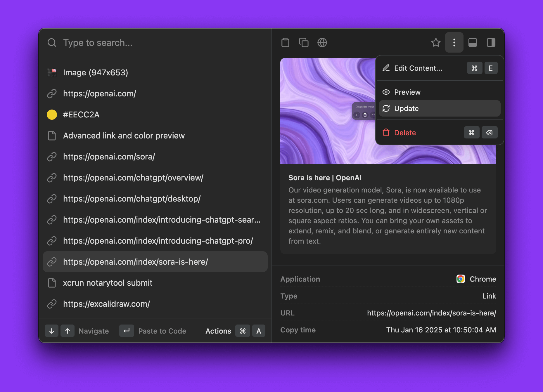Click the down arrow navigate key

52,331
